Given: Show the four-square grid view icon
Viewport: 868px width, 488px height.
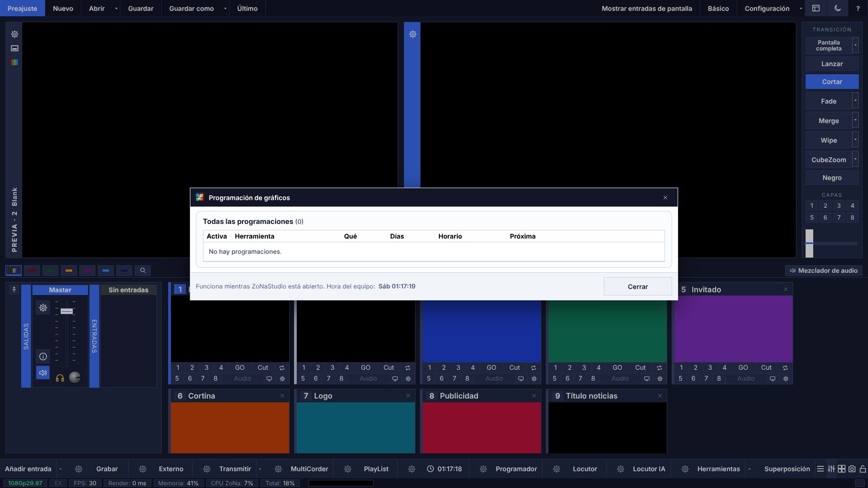Looking at the screenshot, I should (x=841, y=469).
